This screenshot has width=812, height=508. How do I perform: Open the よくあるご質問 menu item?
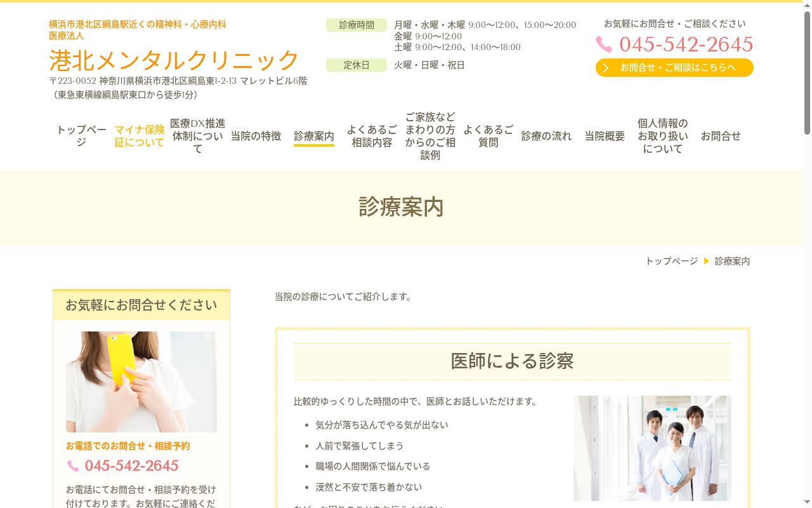point(488,136)
